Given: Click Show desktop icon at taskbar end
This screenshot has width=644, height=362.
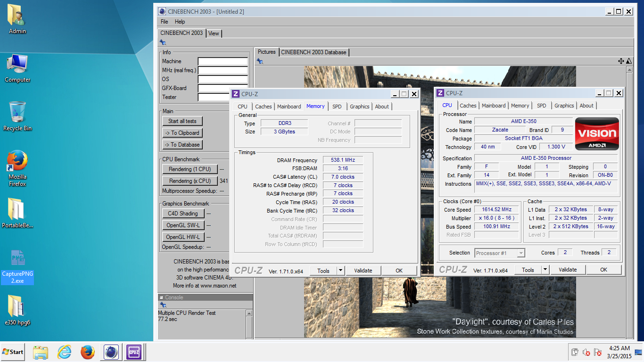Looking at the screenshot, I should 639,352.
